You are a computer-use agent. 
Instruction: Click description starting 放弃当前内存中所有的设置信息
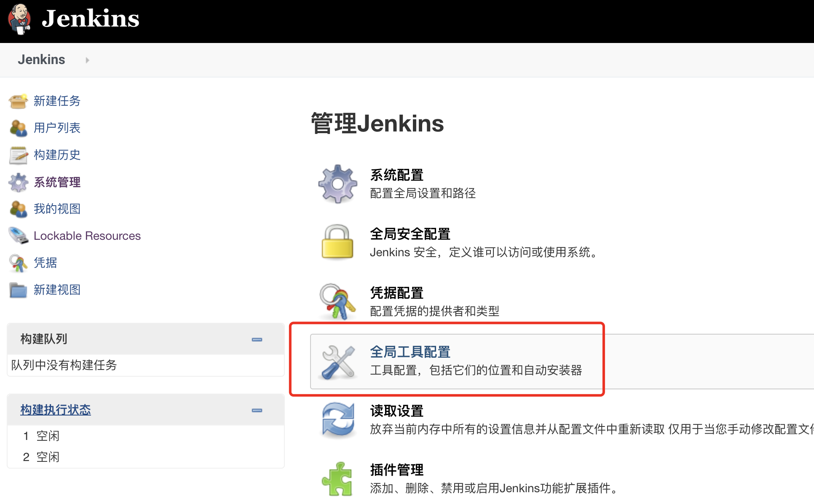coord(592,429)
